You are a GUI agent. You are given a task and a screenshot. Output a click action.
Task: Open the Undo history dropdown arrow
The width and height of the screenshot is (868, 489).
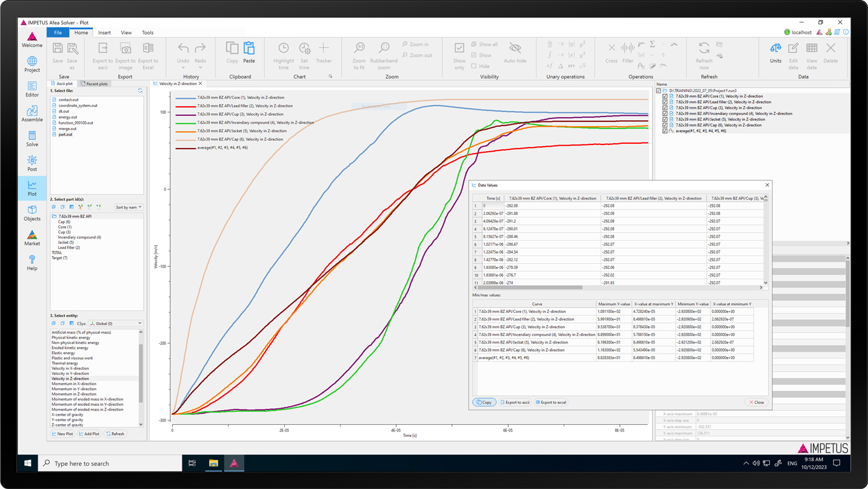click(183, 68)
